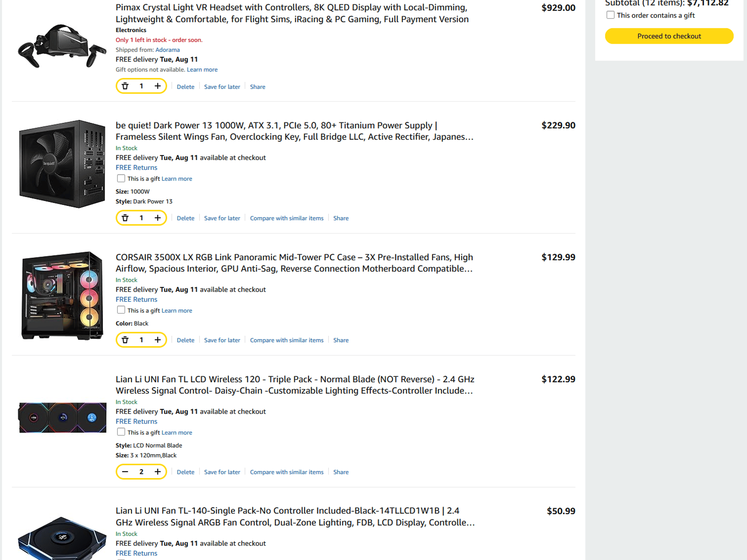Compare Lian Li Triple Pack with similar items
Image resolution: width=747 pixels, height=560 pixels.
pyautogui.click(x=287, y=472)
